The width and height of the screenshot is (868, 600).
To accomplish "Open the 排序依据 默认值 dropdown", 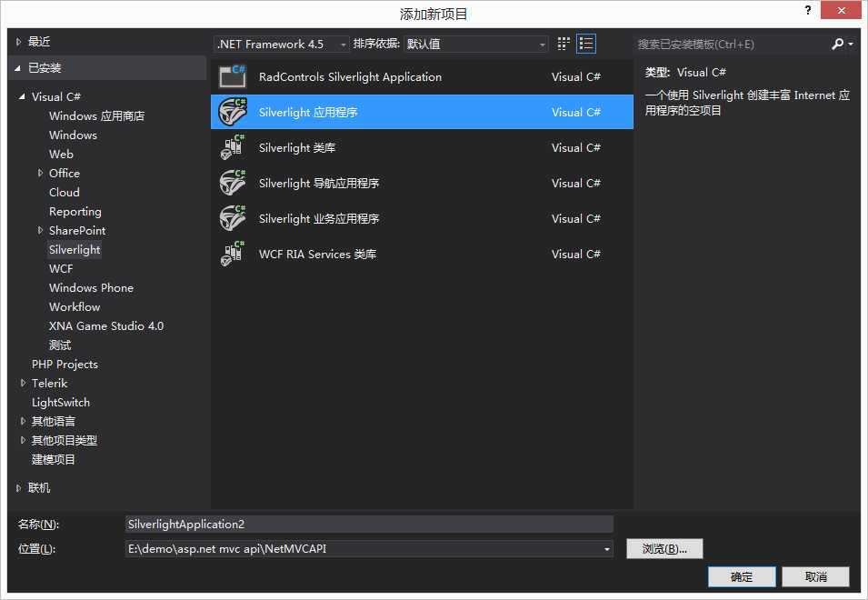I will click(x=476, y=44).
